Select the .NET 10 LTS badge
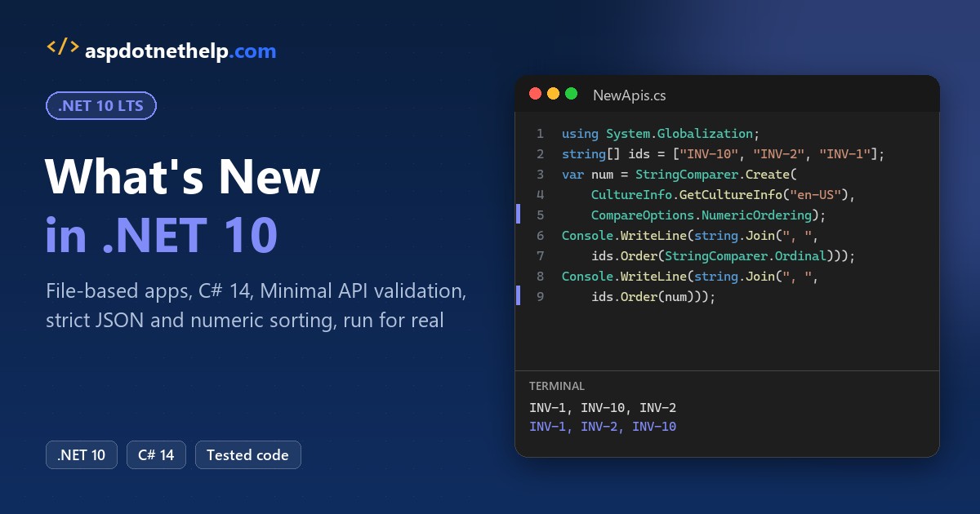The height and width of the screenshot is (514, 980). tap(100, 106)
